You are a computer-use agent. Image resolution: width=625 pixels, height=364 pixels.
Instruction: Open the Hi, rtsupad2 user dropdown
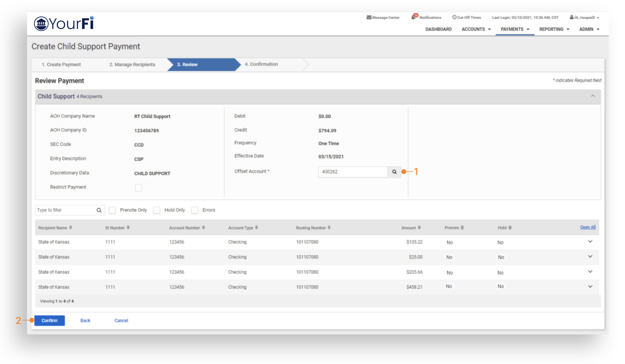(584, 17)
